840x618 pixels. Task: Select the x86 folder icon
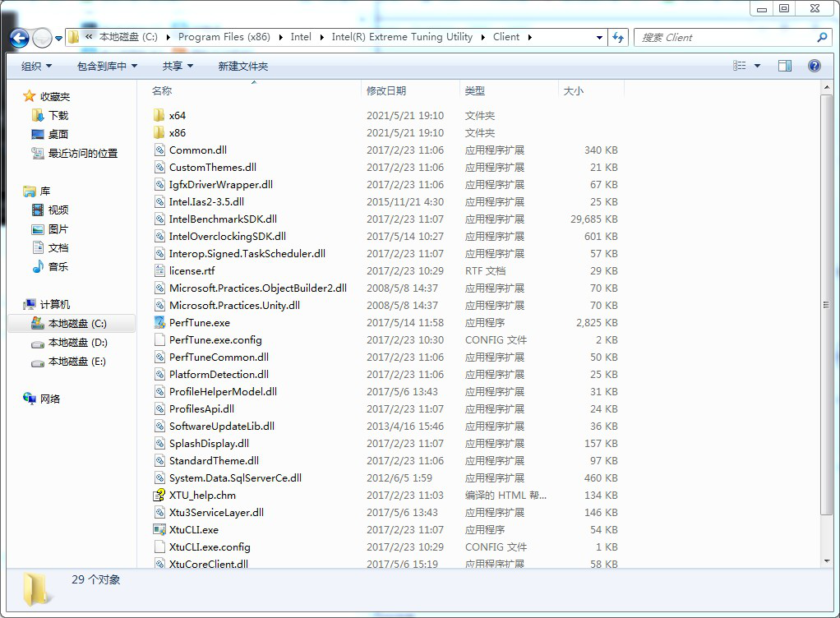(x=159, y=132)
